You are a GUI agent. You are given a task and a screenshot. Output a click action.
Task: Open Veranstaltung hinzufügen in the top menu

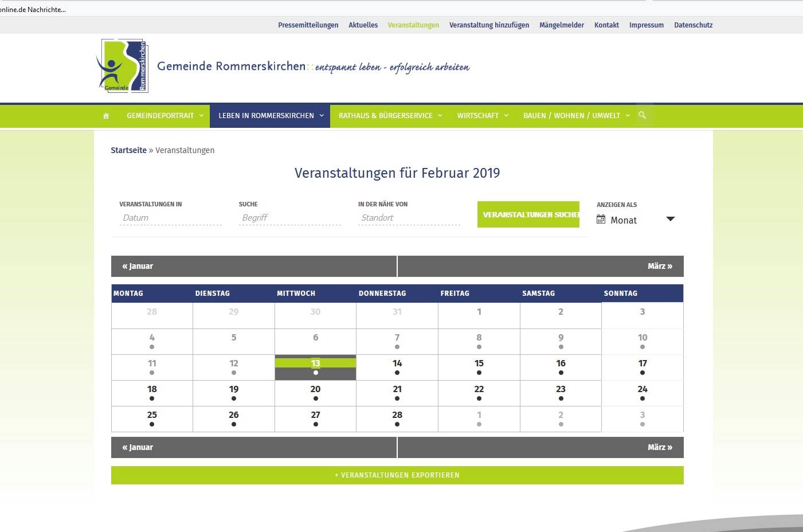489,25
